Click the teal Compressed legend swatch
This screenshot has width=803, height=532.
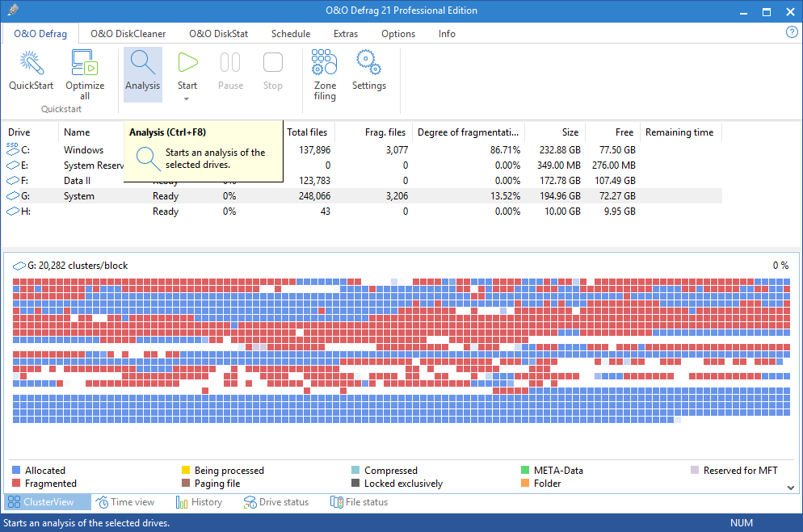(x=355, y=470)
